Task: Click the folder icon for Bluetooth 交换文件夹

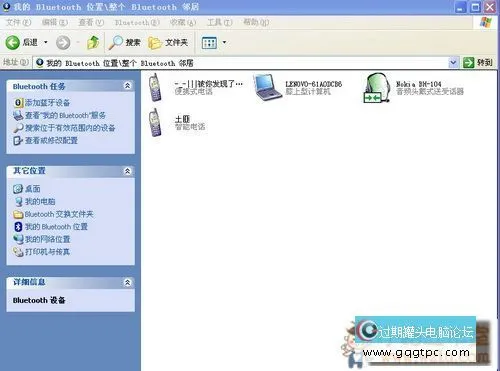Action: point(18,214)
